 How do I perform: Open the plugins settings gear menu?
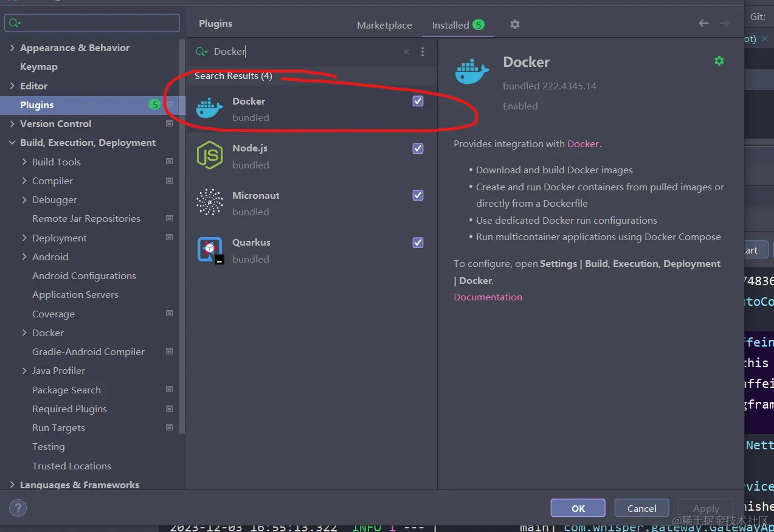(x=515, y=24)
